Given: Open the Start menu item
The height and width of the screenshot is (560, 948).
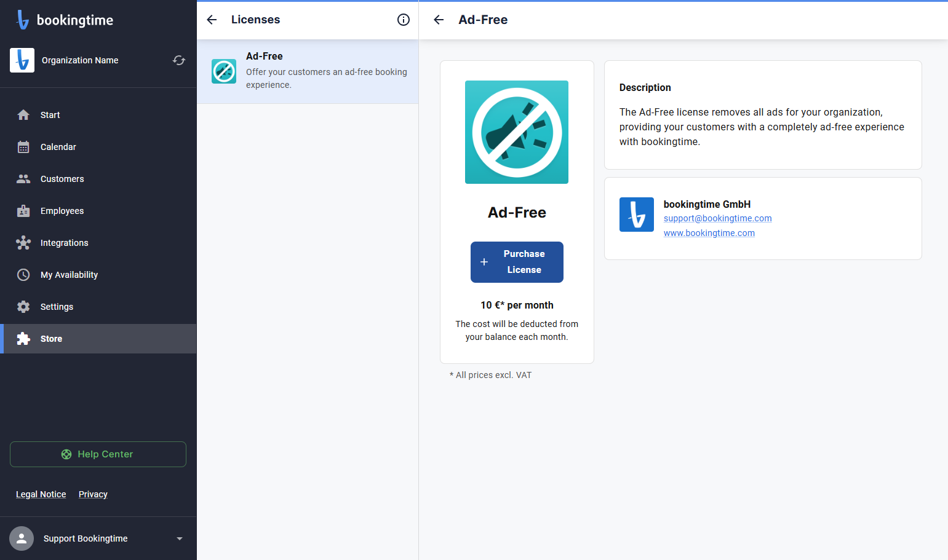Looking at the screenshot, I should [x=98, y=115].
